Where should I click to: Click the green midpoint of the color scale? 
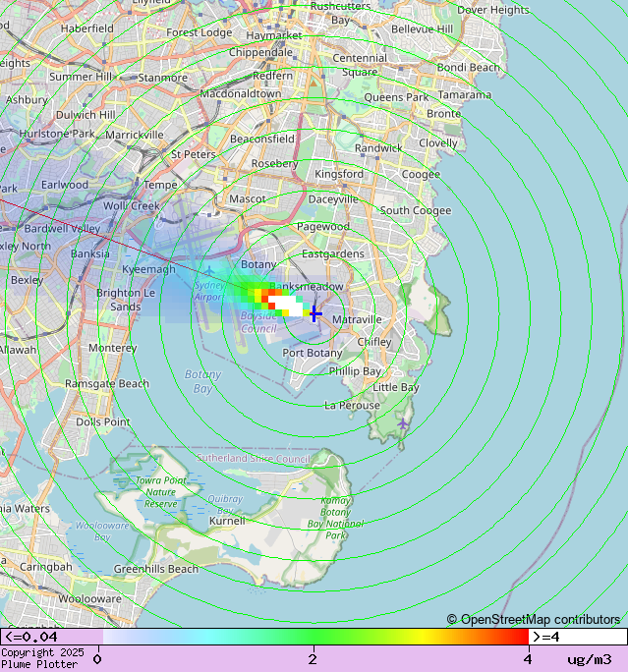(x=313, y=637)
